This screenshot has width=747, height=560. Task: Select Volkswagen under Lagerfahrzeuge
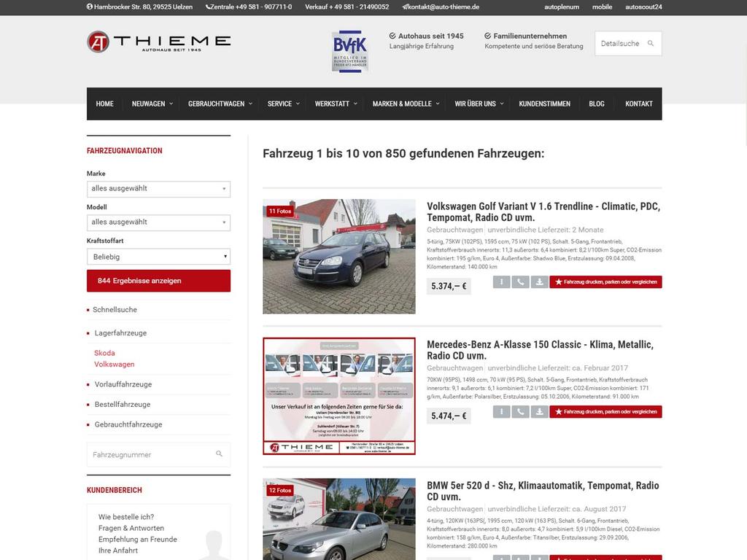click(x=115, y=365)
